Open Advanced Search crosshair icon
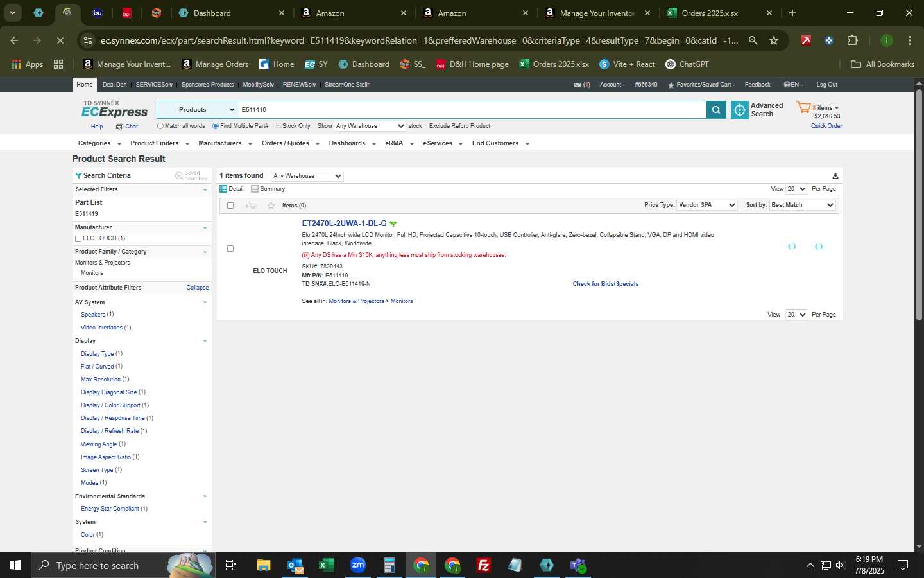The height and width of the screenshot is (578, 924). (x=740, y=110)
